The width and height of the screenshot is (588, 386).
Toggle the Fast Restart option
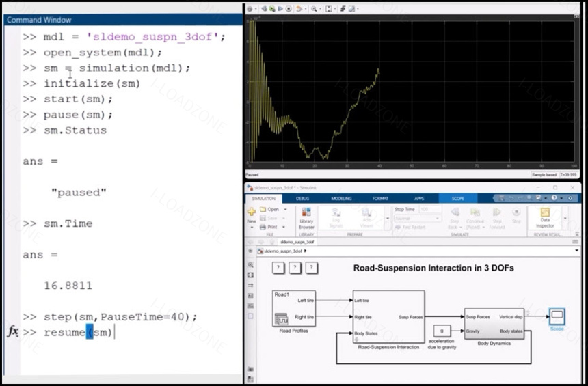click(x=410, y=227)
